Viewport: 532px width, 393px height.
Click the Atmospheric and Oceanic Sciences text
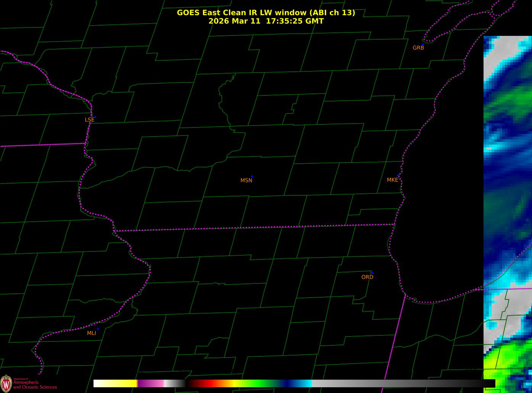pos(35,384)
